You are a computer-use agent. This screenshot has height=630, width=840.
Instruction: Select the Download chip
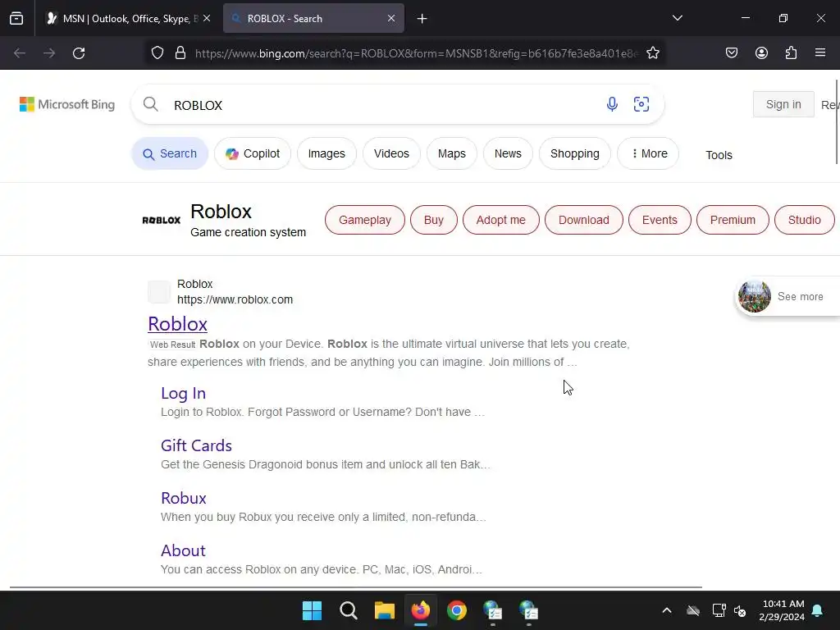coord(584,220)
